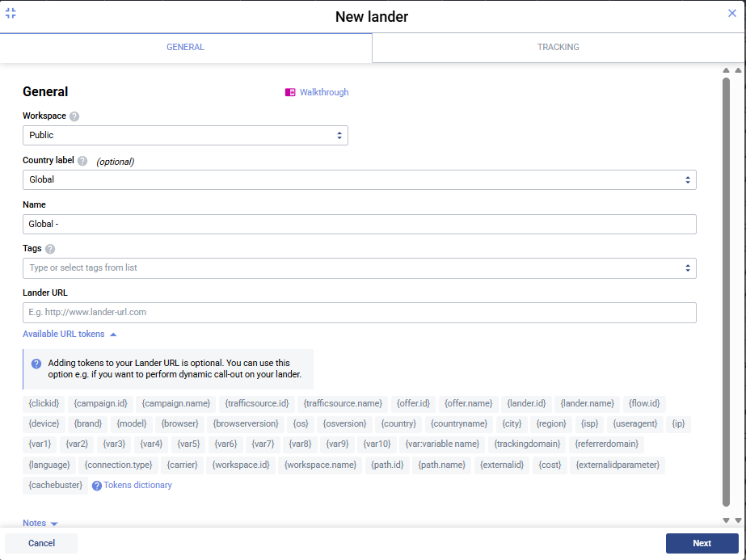Viewport: 746px width, 560px height.
Task: Click the Lander URL input field
Action: tap(359, 313)
